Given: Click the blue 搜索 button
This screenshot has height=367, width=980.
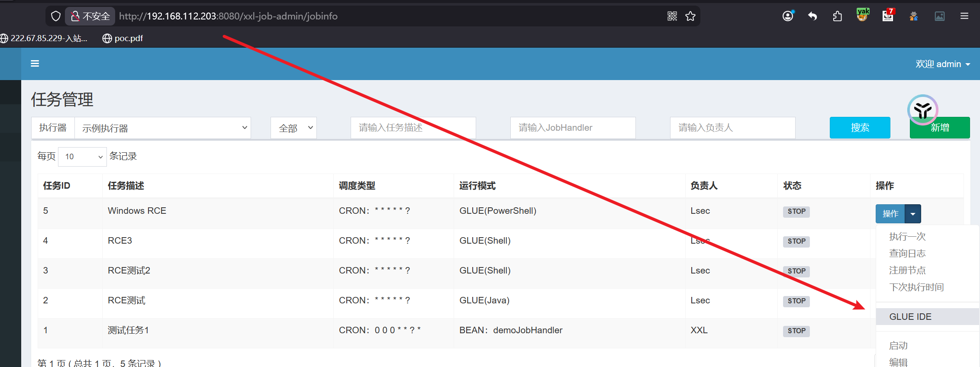Looking at the screenshot, I should click(860, 128).
